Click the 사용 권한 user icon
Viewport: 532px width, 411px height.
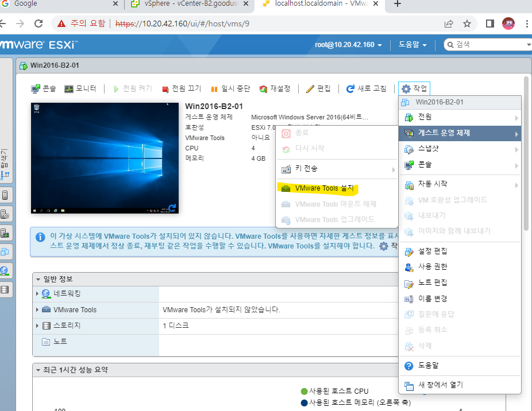pyautogui.click(x=409, y=267)
